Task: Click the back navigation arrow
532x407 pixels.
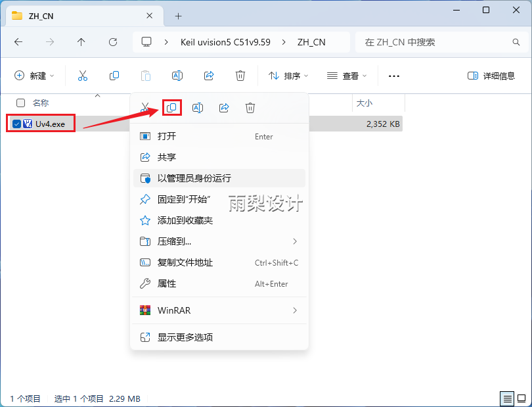Action: pyautogui.click(x=18, y=41)
